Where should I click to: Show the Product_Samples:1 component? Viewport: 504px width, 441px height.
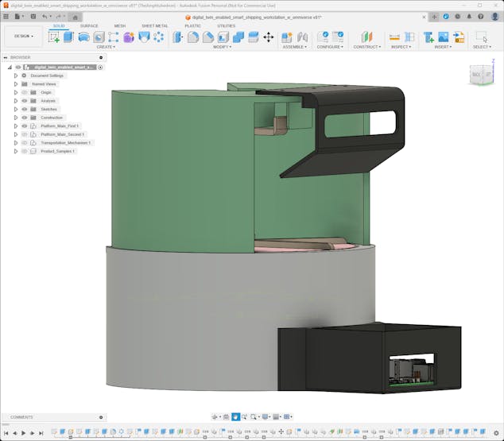point(24,151)
